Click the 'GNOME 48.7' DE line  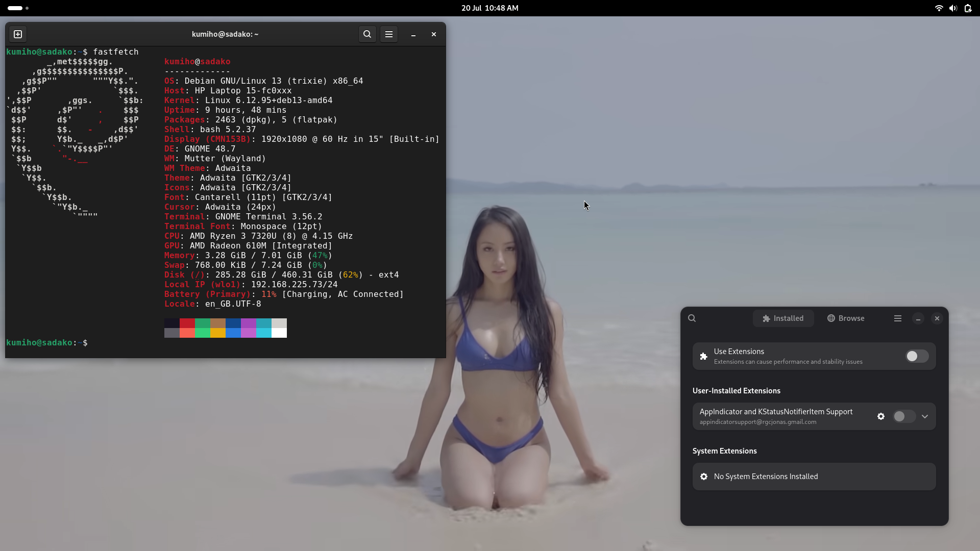click(200, 149)
